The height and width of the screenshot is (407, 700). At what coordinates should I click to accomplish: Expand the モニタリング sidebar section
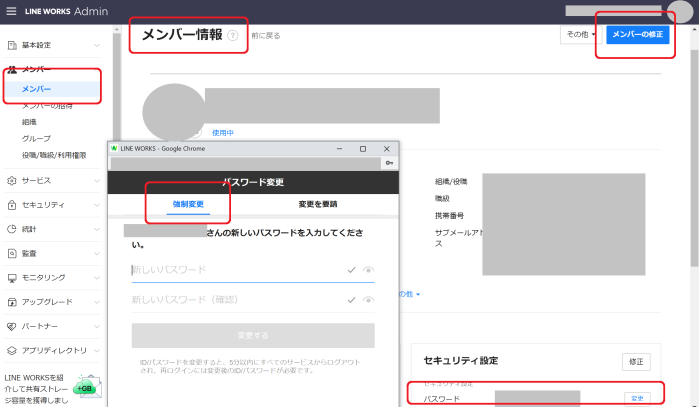[97, 278]
